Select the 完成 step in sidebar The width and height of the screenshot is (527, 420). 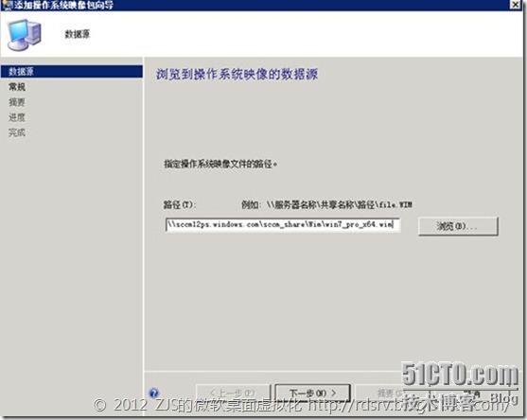click(17, 132)
